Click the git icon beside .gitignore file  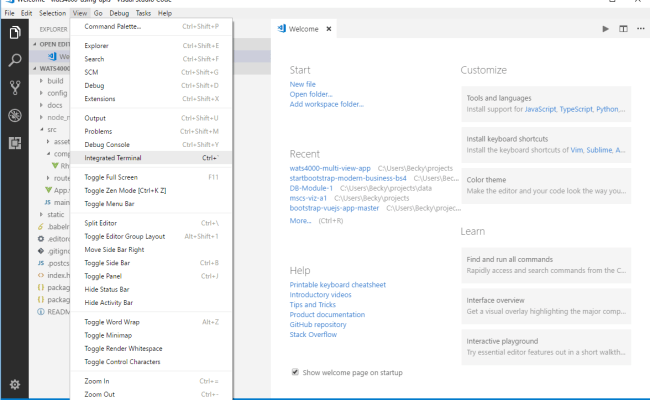(41, 251)
